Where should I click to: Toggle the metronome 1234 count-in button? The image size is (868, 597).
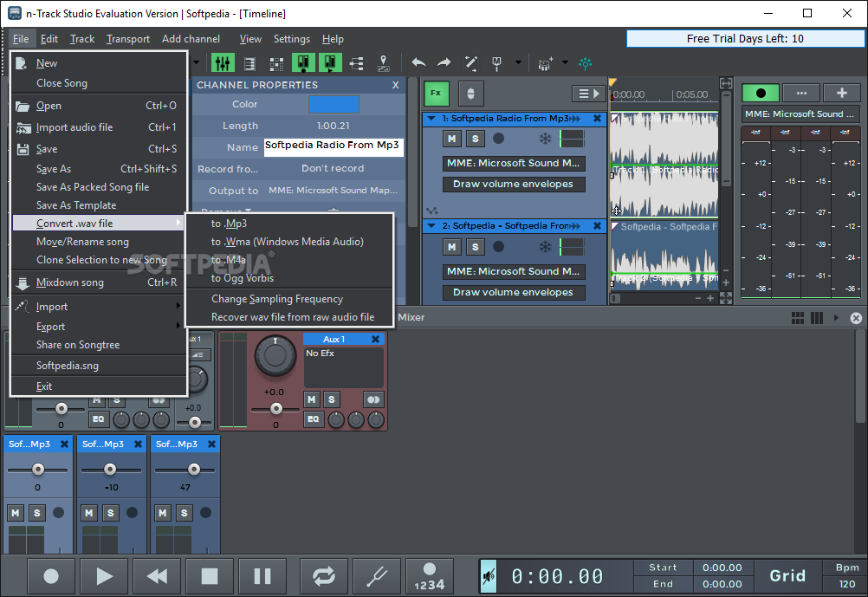pos(430,576)
